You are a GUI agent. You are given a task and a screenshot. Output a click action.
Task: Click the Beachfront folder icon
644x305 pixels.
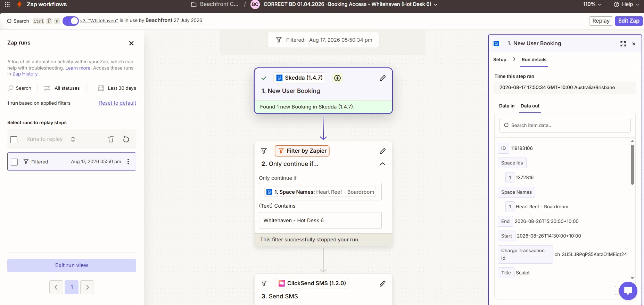click(x=194, y=5)
